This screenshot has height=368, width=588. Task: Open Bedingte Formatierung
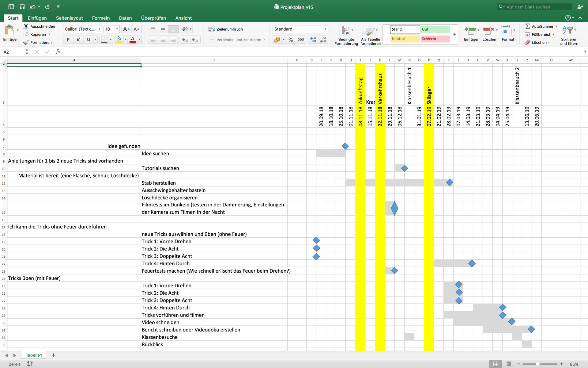click(346, 35)
